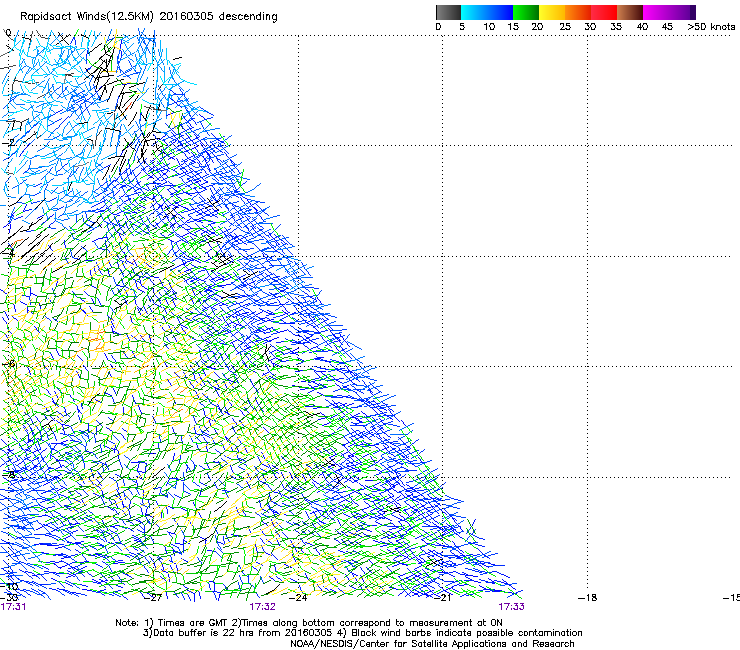The width and height of the screenshot is (740, 650).
Task: Click the '>50 knots' legend label
Action: click(x=711, y=27)
